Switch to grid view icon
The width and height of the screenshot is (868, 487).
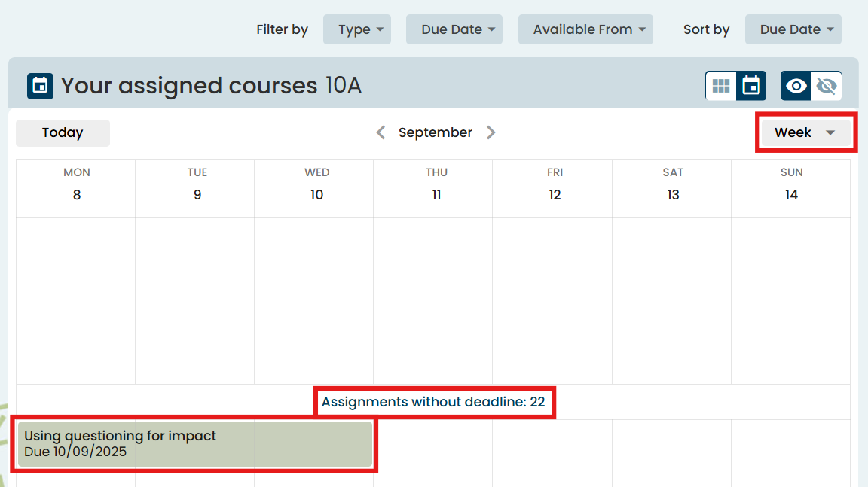point(721,86)
